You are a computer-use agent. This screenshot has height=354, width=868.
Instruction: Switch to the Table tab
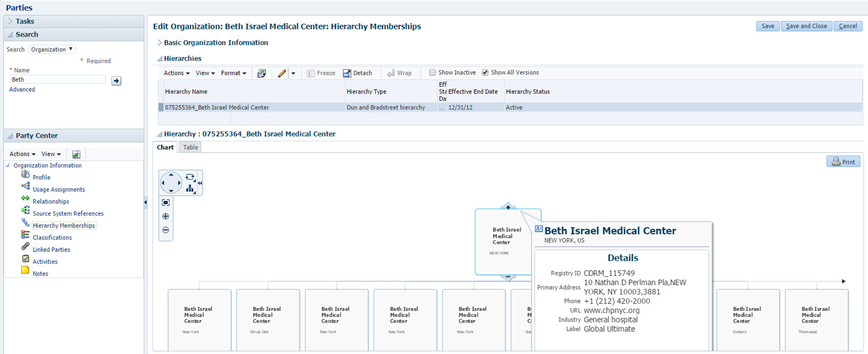[x=190, y=147]
